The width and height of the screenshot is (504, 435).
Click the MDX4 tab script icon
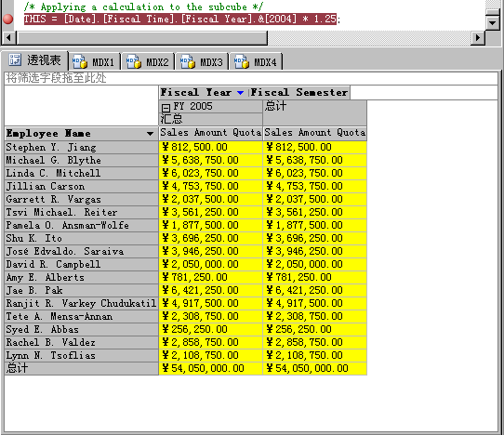coord(242,61)
